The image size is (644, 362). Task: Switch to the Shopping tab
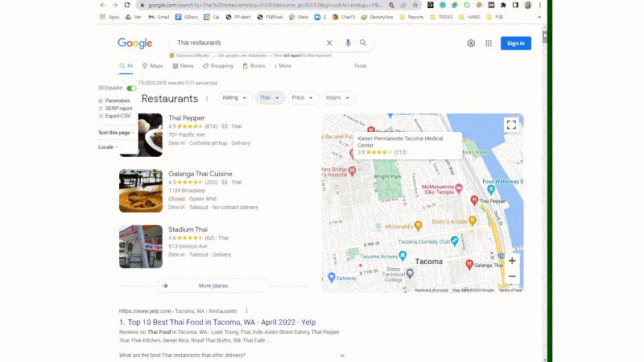218,66
